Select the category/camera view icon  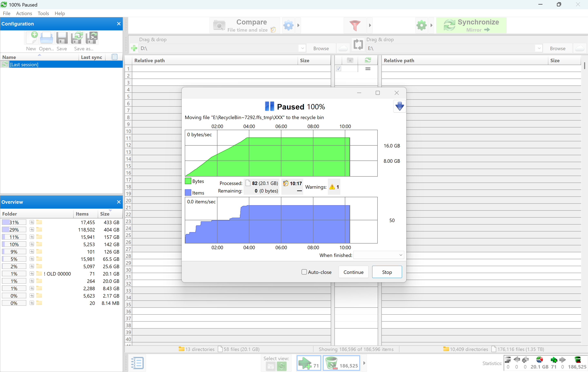270,366
